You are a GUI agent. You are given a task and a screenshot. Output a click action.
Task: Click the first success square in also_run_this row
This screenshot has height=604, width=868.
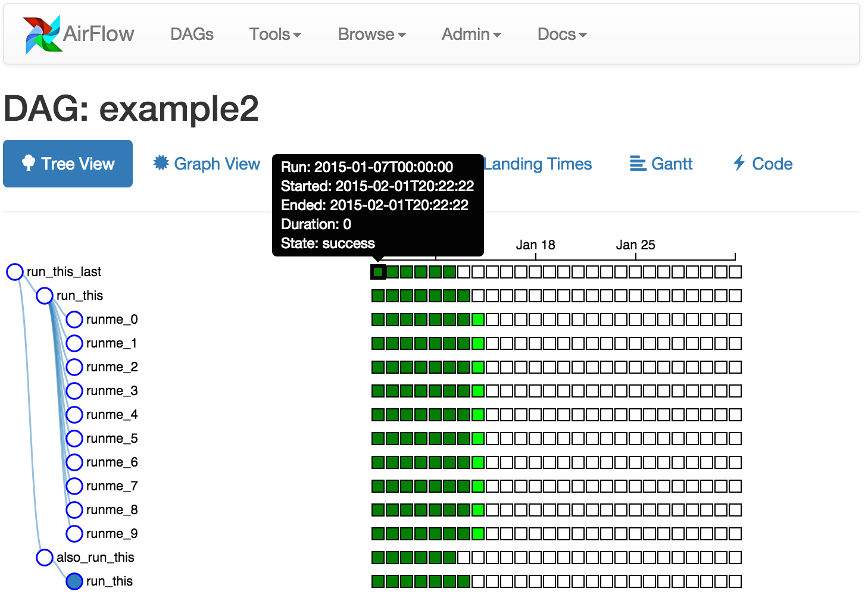pos(377,558)
